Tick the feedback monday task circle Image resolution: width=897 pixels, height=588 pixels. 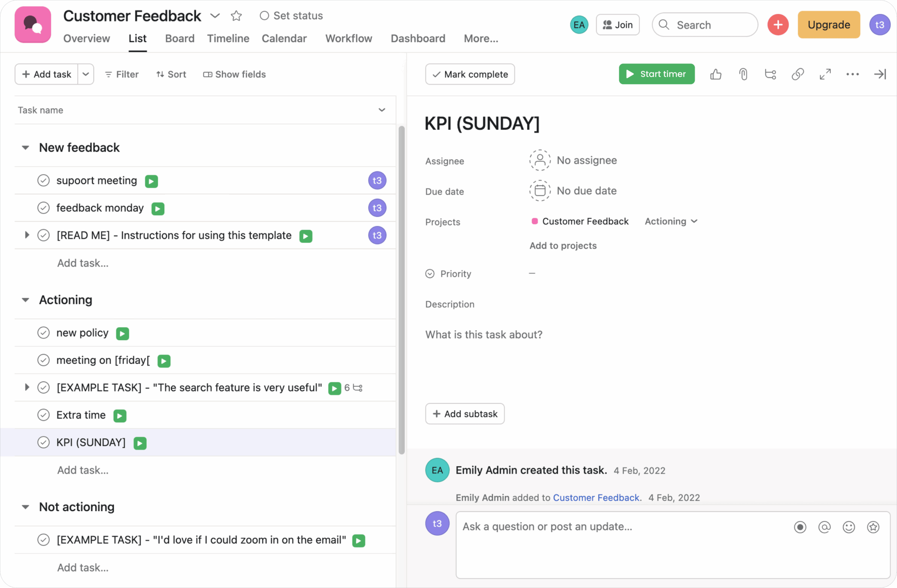pos(44,208)
